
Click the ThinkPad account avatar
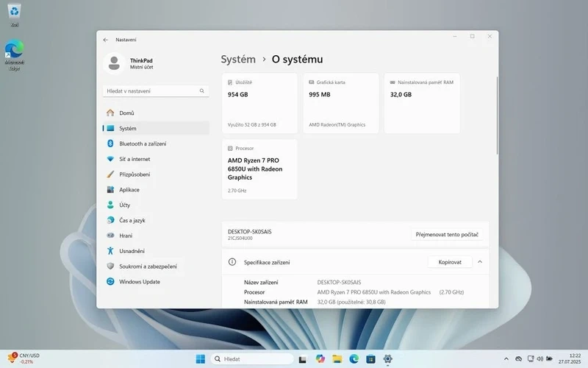click(x=114, y=64)
